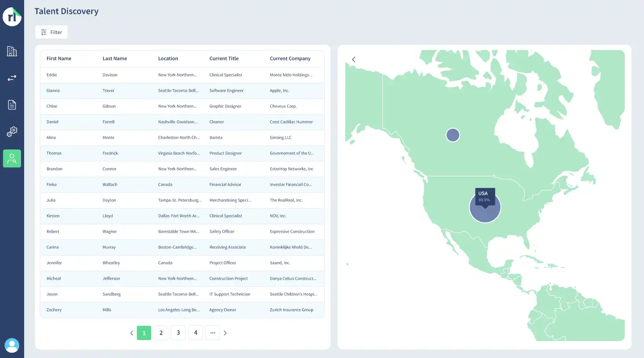644x358 pixels.
Task: Click the USA bubble on the map
Action: [x=485, y=208]
